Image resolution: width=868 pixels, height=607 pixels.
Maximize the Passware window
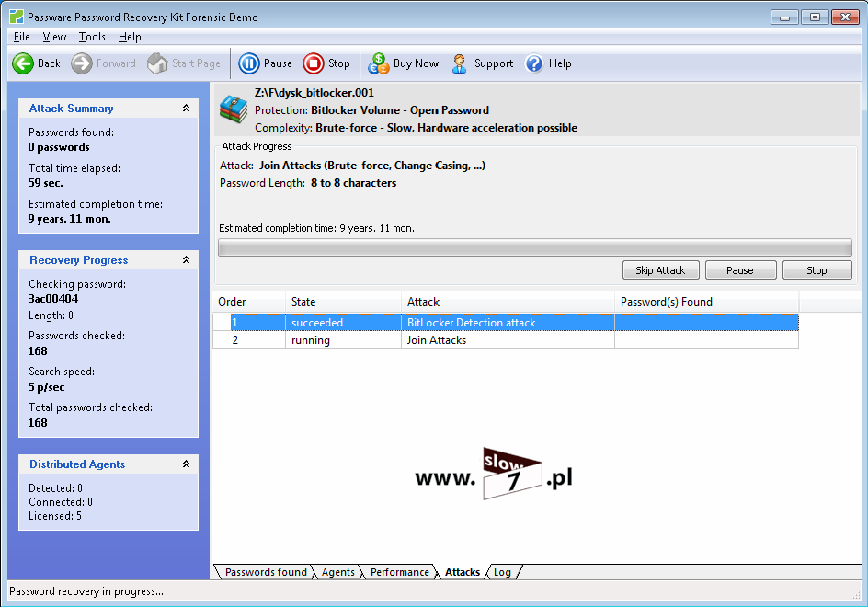coord(815,17)
